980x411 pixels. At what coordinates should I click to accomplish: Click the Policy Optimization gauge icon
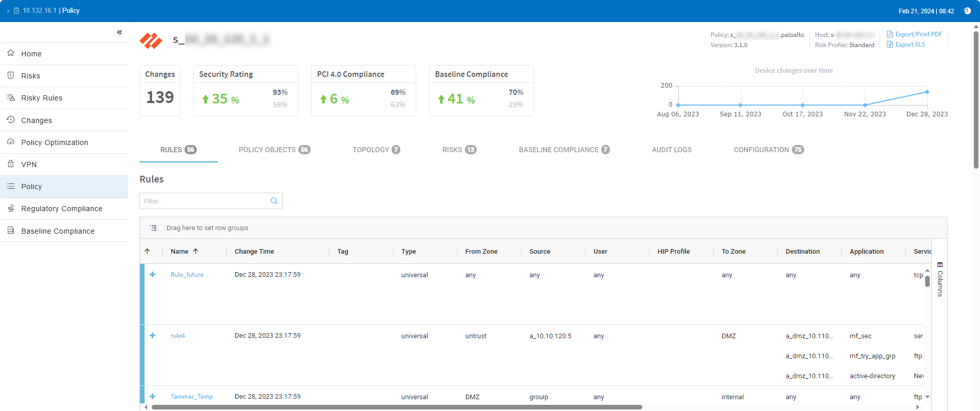click(x=11, y=142)
